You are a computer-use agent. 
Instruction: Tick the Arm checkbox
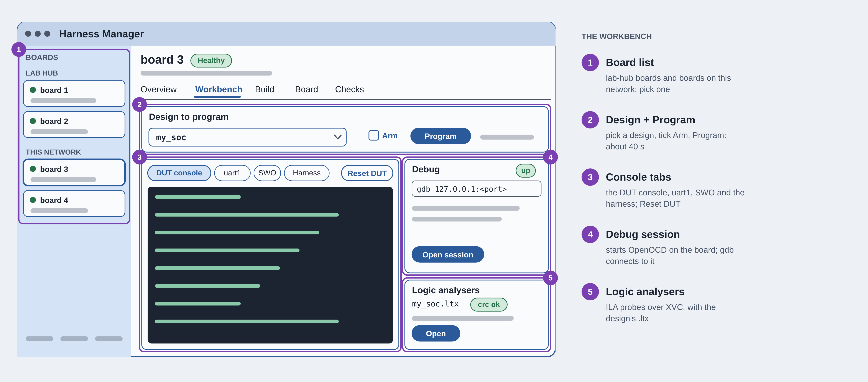[x=373, y=135]
